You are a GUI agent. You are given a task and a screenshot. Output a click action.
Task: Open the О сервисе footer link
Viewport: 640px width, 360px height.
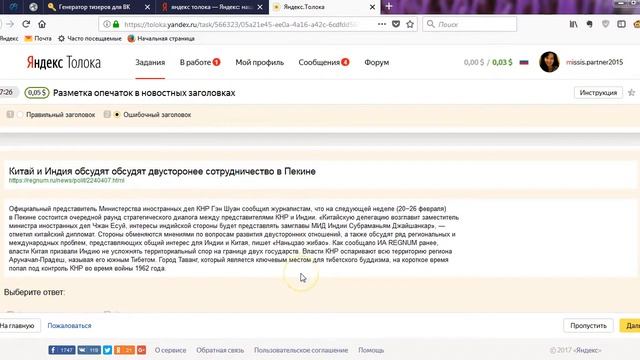pyautogui.click(x=170, y=350)
